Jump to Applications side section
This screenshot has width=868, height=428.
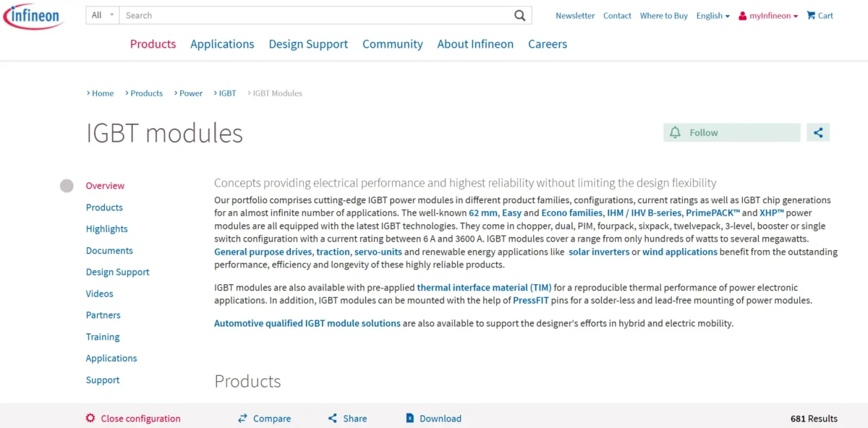[x=111, y=359]
